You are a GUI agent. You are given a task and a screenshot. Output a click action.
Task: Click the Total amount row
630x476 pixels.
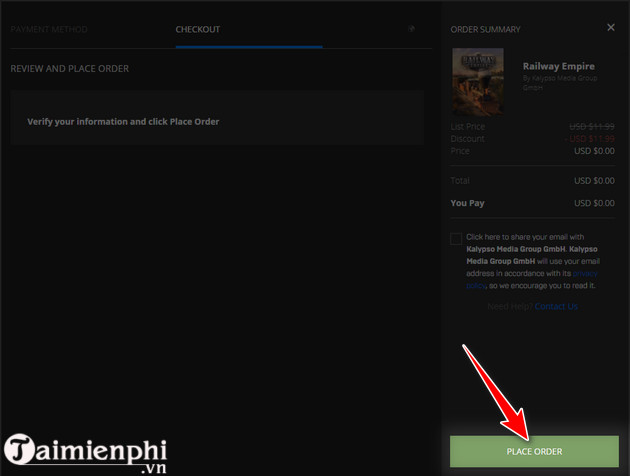coord(594,181)
